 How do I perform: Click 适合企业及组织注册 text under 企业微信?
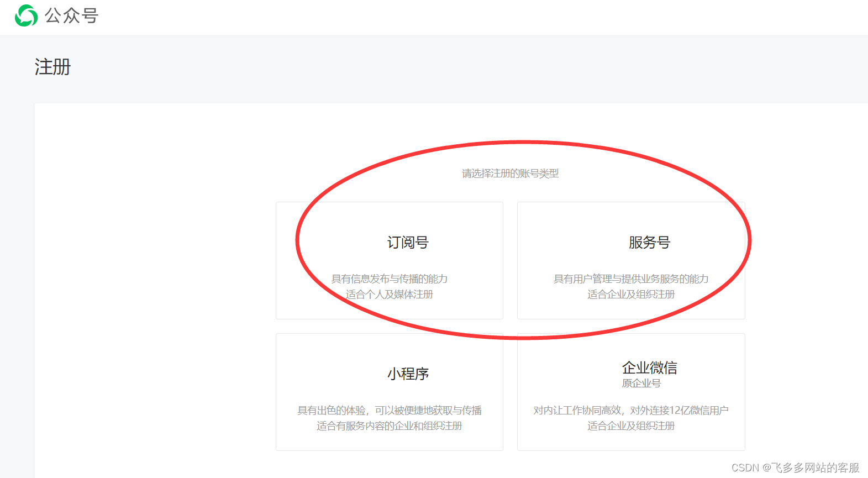tap(631, 426)
